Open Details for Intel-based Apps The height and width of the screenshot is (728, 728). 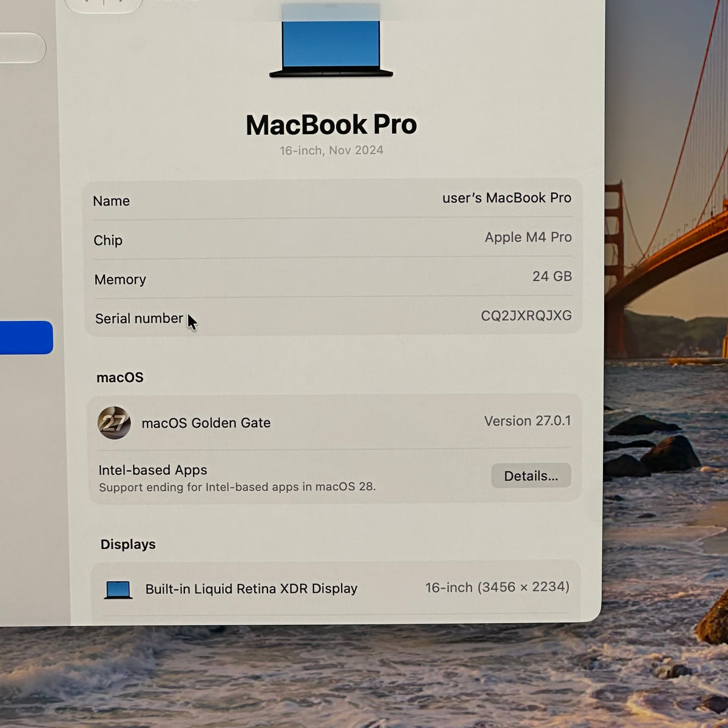coord(531,476)
